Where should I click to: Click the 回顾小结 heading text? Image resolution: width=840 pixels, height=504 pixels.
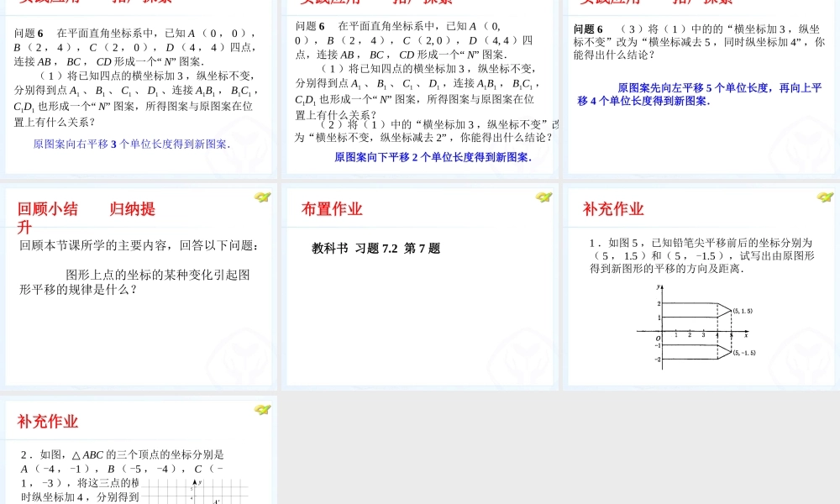pyautogui.click(x=48, y=209)
